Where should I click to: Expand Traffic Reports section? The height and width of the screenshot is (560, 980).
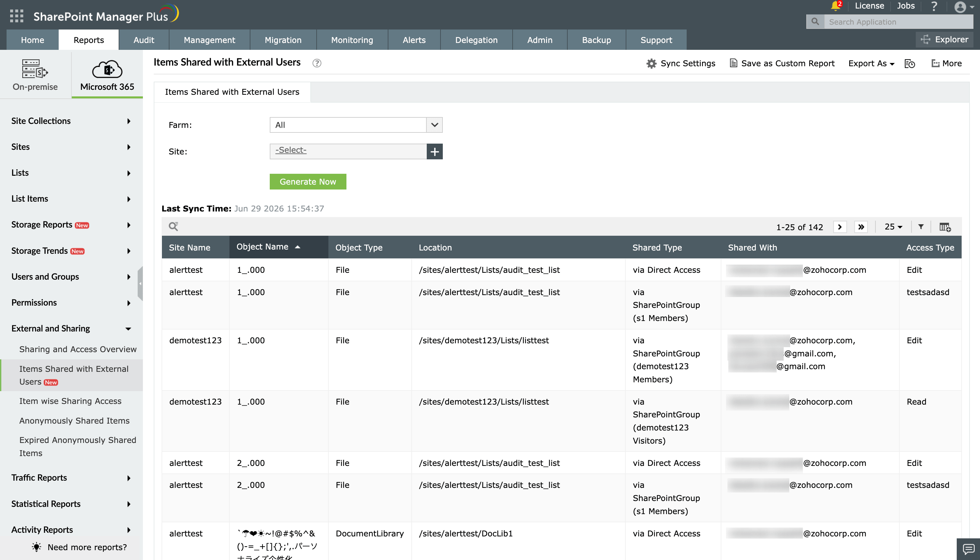pyautogui.click(x=71, y=478)
